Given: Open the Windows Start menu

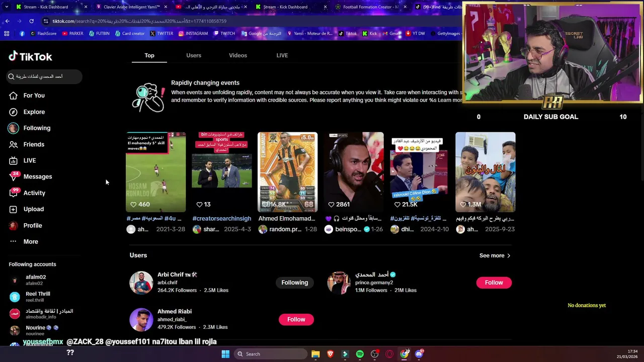Looking at the screenshot, I should [225, 354].
